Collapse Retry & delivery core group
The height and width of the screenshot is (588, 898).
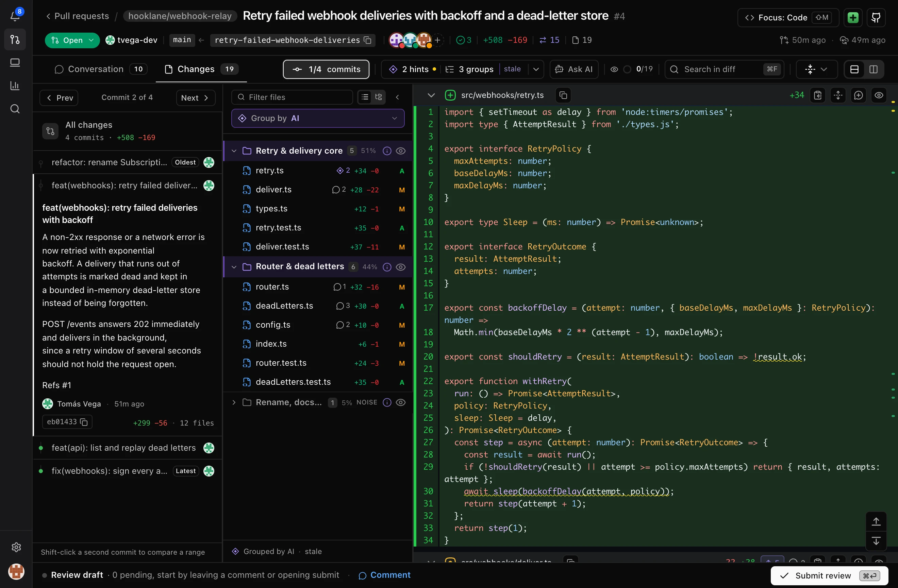(234, 151)
